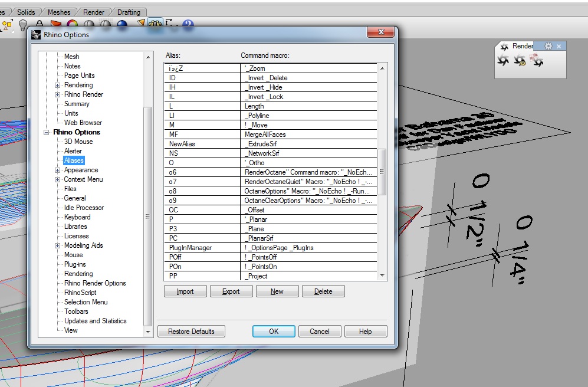Switch to the Meshes toolbar tab
Screen dimensions: 588x387
click(59, 12)
